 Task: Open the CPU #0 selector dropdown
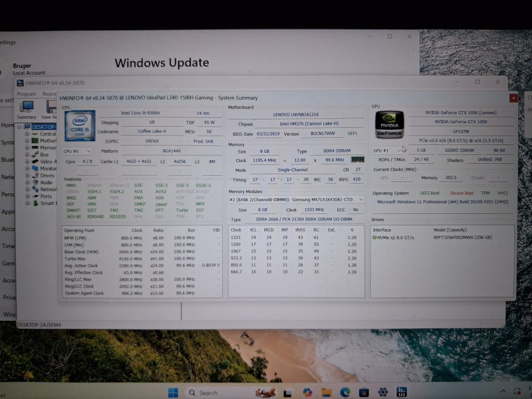[78, 151]
